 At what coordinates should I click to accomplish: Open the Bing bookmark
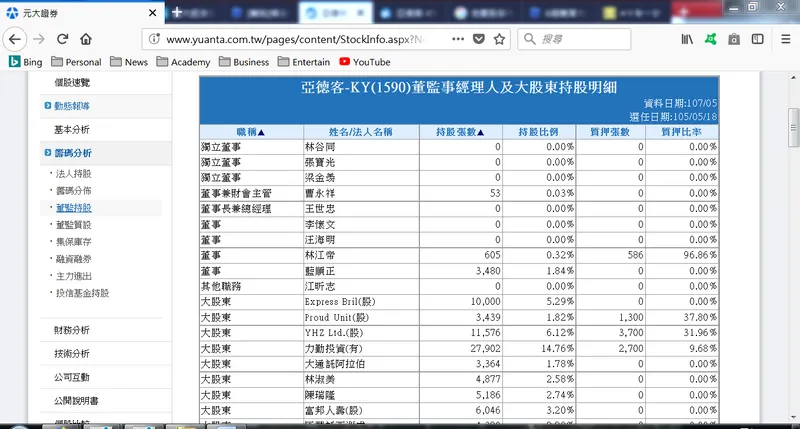[26, 62]
